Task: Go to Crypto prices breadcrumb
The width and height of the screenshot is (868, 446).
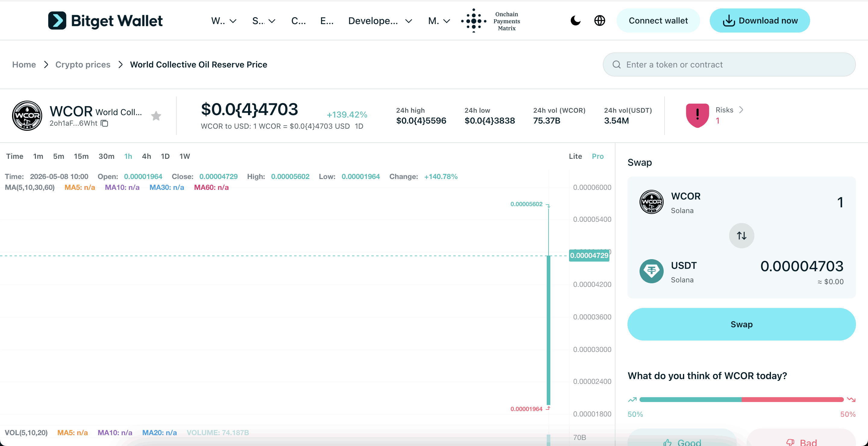Action: coord(83,64)
